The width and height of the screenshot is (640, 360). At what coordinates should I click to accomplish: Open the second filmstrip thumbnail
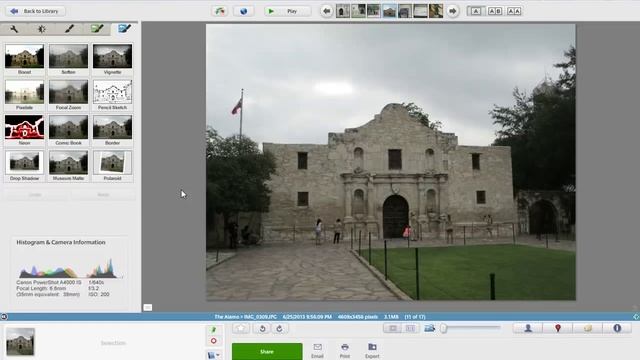tap(358, 11)
